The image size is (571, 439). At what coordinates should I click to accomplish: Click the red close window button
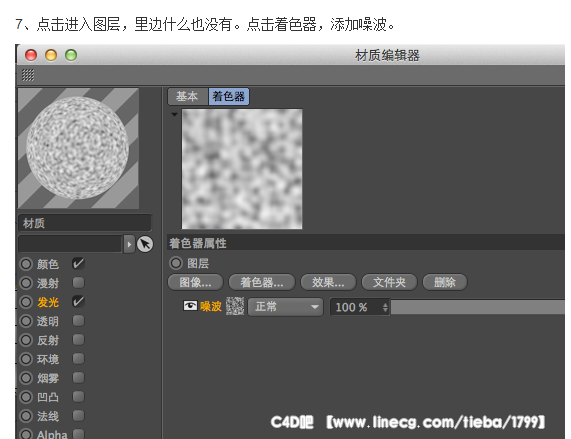(x=31, y=55)
